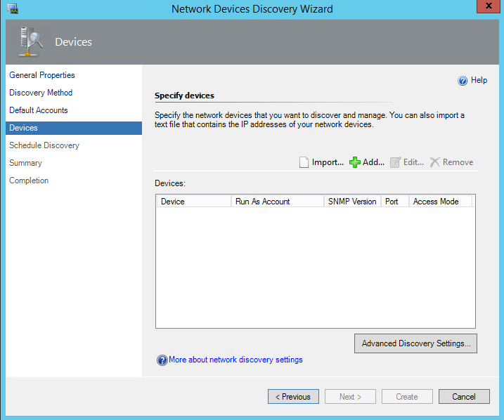Cancel the discovery wizard
The image size is (504, 420).
point(463,397)
